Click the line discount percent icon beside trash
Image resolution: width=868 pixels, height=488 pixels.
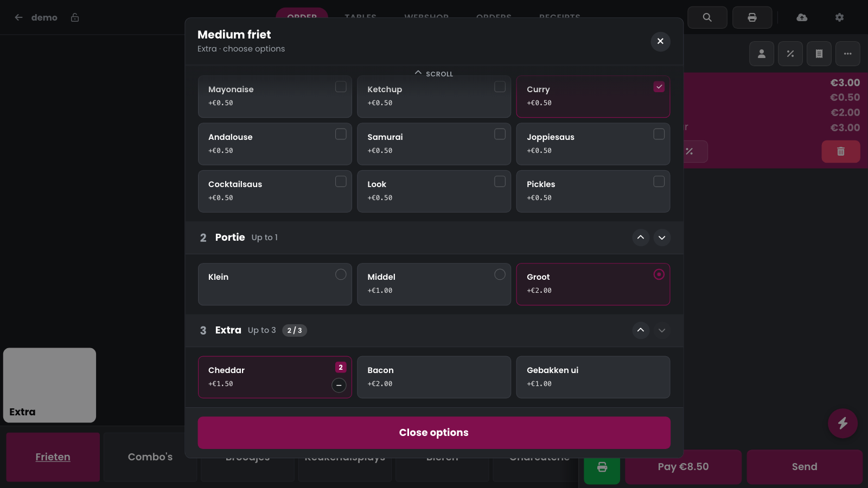tap(690, 151)
